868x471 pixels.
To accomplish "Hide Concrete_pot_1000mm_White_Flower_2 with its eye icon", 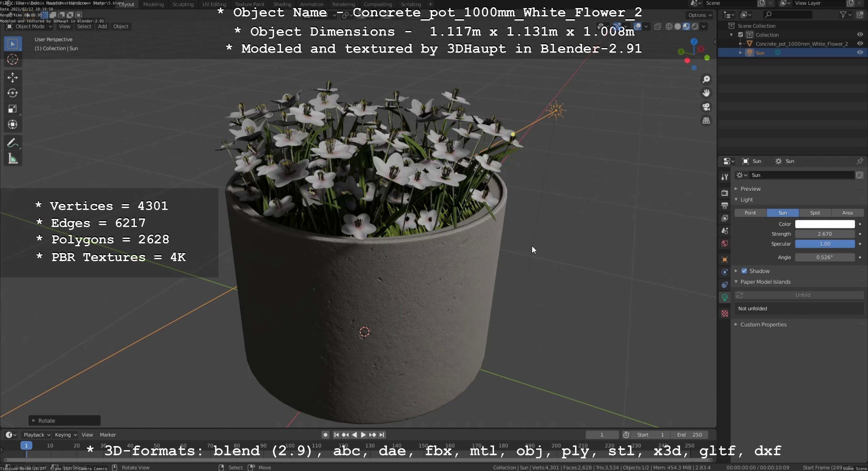I will click(x=860, y=44).
